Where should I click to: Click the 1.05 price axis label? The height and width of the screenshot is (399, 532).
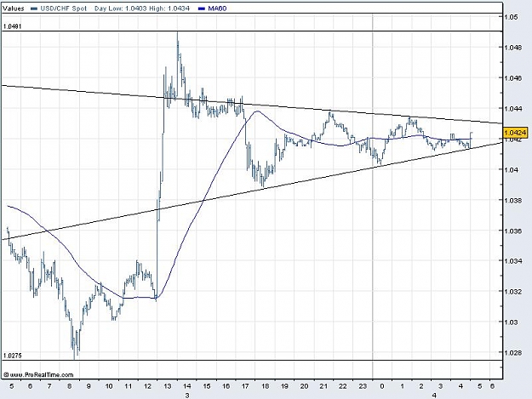(511, 17)
